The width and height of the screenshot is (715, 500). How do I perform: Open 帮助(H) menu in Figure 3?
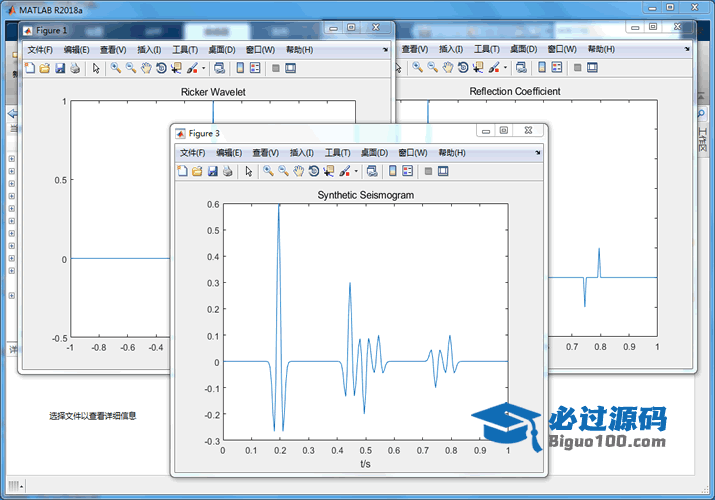click(452, 153)
